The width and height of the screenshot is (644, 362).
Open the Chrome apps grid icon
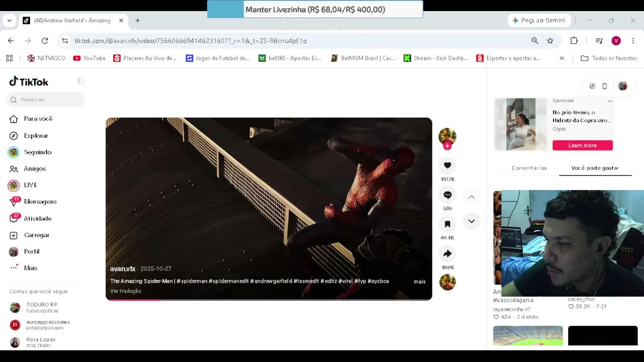pyautogui.click(x=9, y=58)
